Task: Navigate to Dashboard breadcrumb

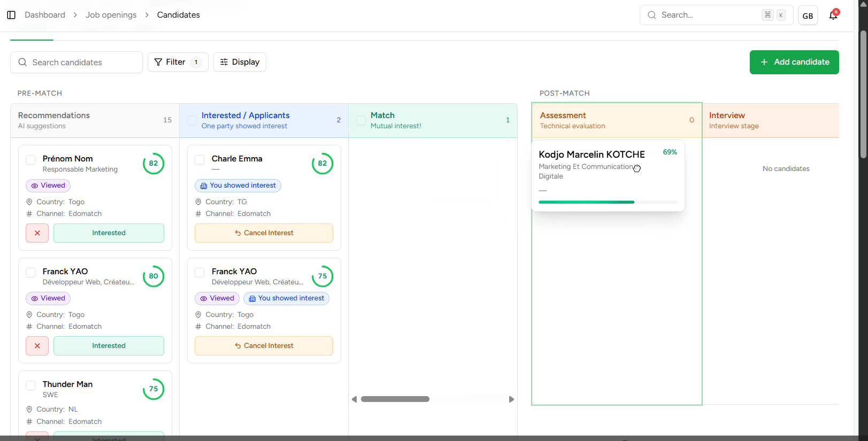Action: [45, 15]
